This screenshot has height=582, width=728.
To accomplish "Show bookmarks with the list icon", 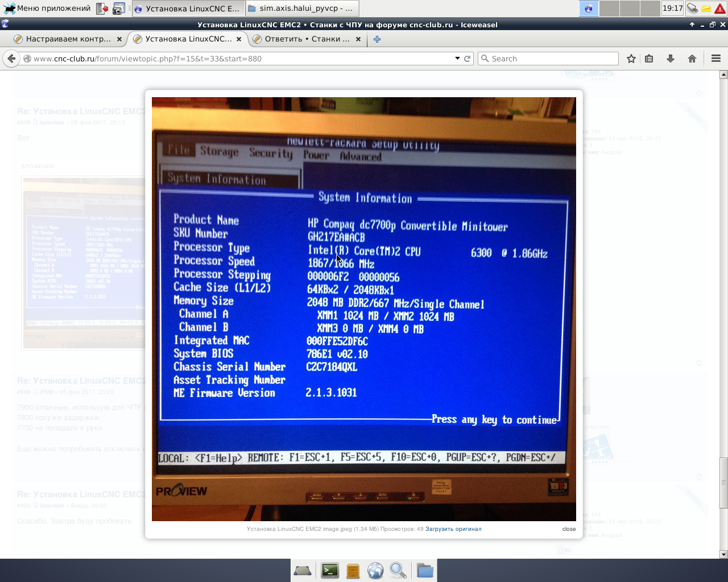I will click(x=649, y=59).
